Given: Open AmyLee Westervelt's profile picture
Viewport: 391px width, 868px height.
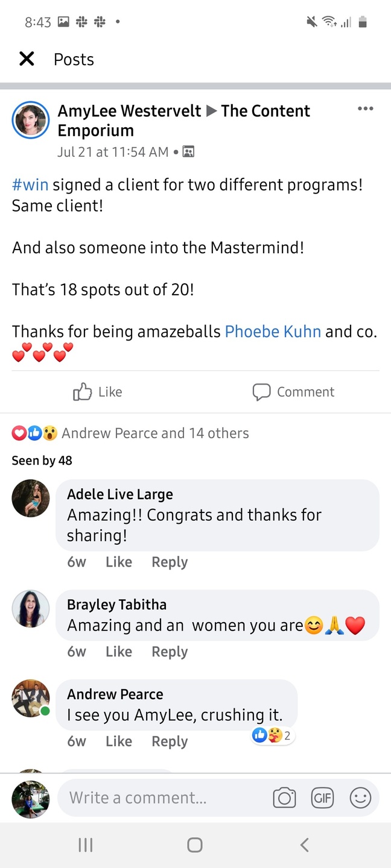Looking at the screenshot, I should pos(30,120).
